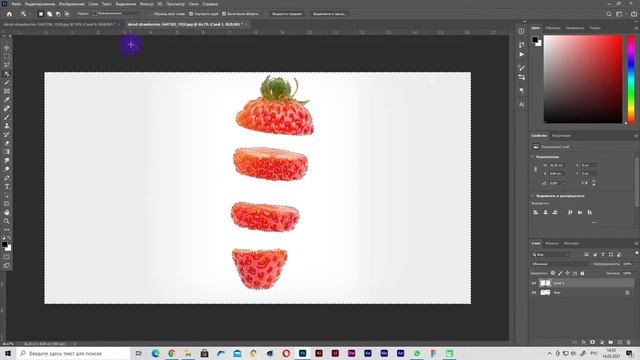The width and height of the screenshot is (640, 360).
Task: Add a layer mask from Layers footer
Action: pos(593,342)
